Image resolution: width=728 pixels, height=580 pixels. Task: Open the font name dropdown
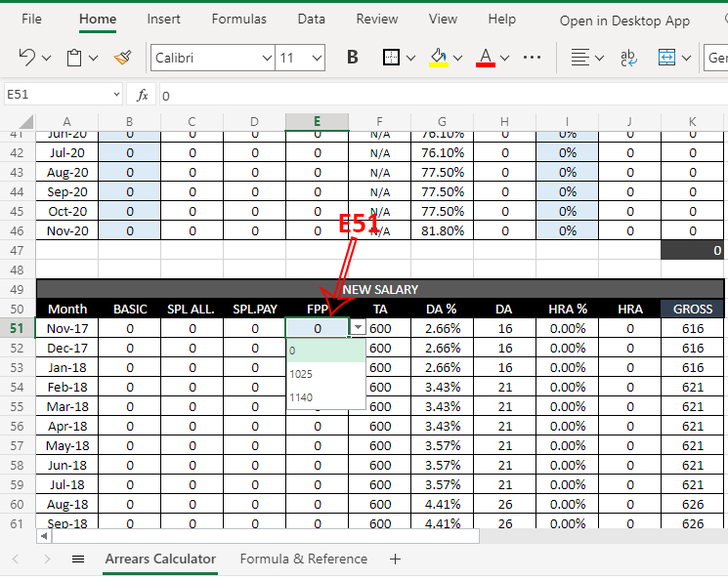click(x=267, y=59)
